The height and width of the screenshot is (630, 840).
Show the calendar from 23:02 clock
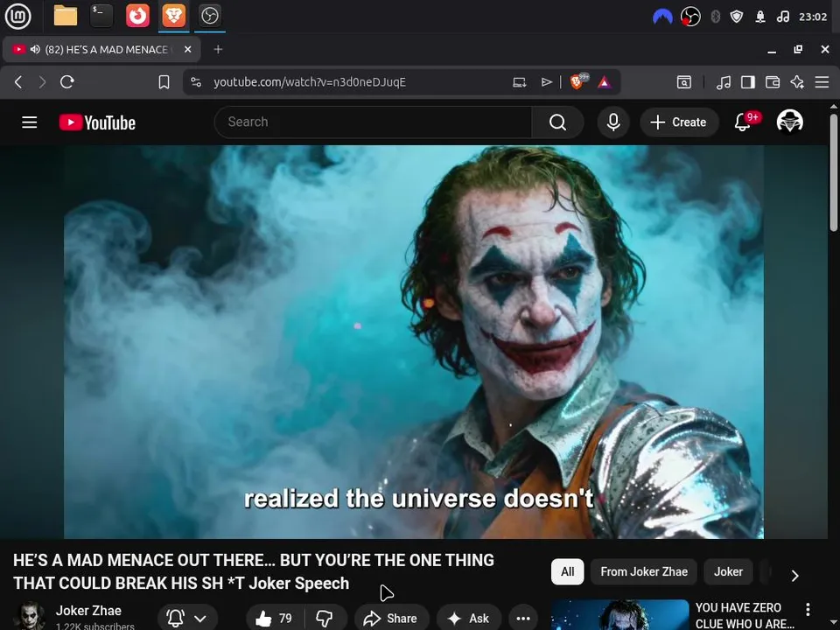[x=813, y=17]
